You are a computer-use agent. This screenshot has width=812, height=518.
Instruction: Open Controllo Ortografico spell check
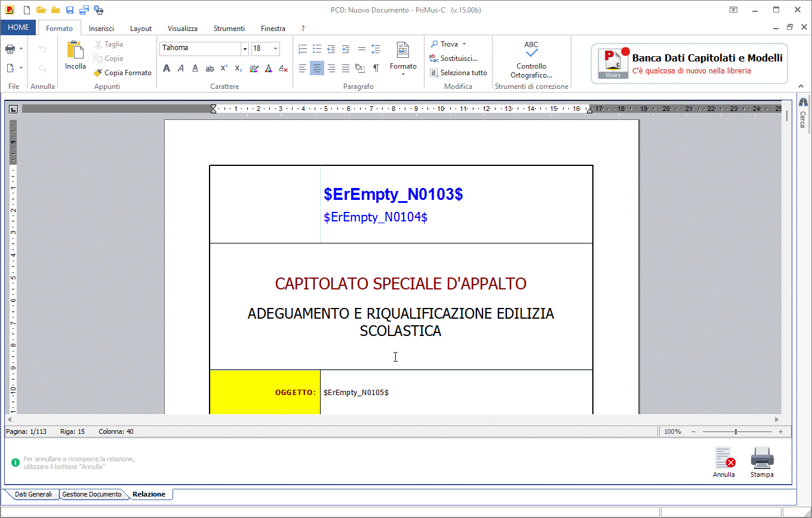pyautogui.click(x=531, y=60)
